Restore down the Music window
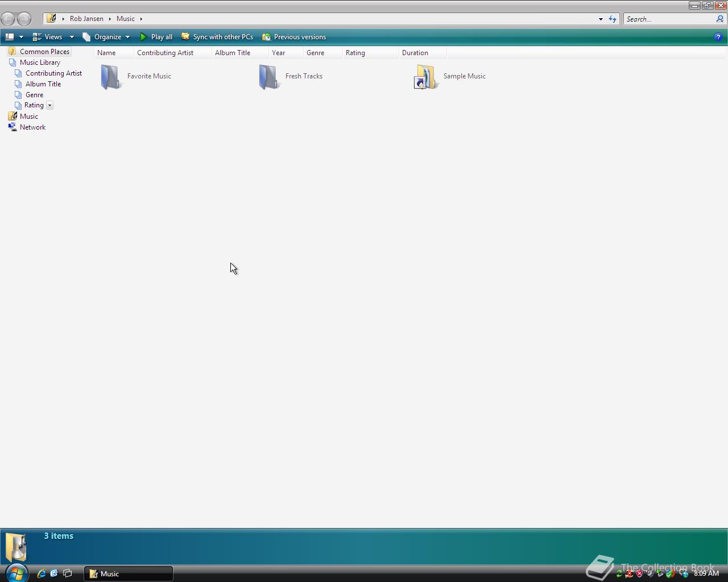 [x=708, y=5]
